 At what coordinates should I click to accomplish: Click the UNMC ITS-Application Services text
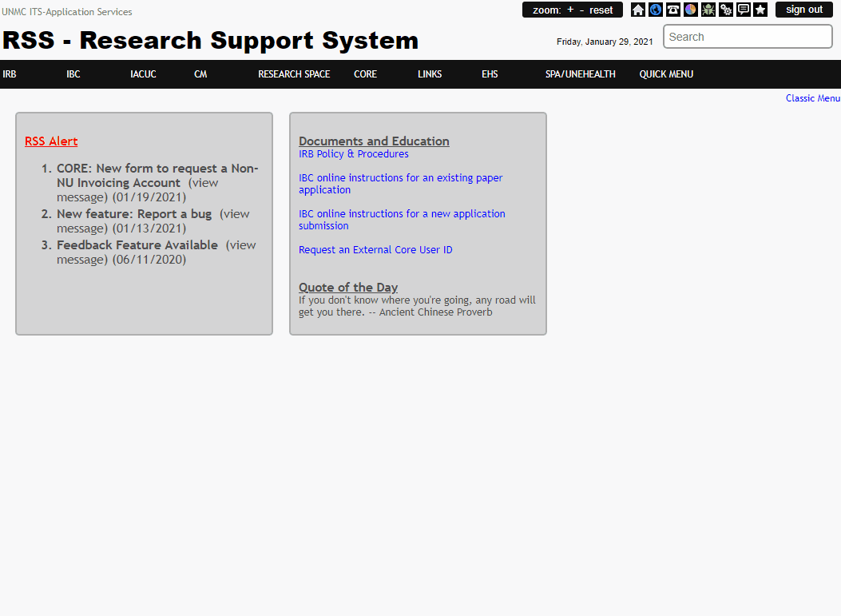[67, 12]
